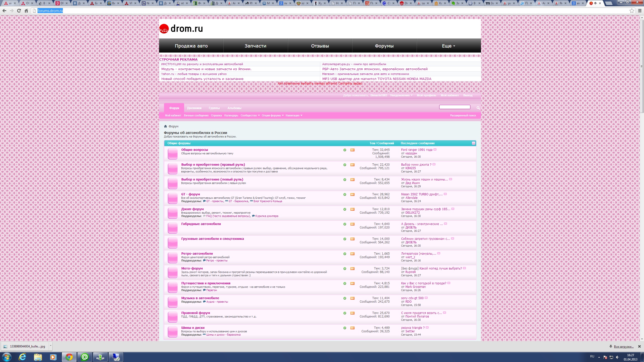
Task: Mark GT - форум as read via green checkmark
Action: pos(345,195)
